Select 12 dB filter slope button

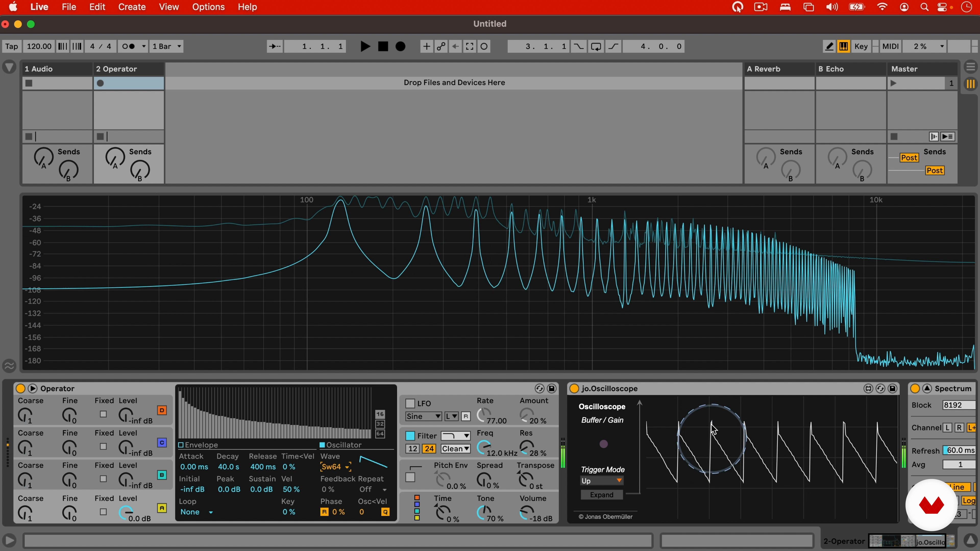tap(412, 449)
